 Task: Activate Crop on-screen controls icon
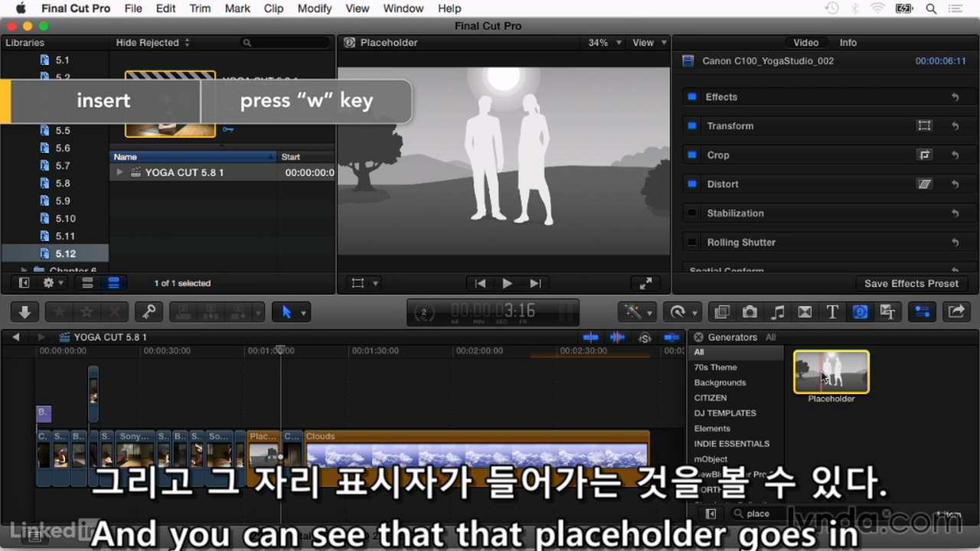point(924,155)
